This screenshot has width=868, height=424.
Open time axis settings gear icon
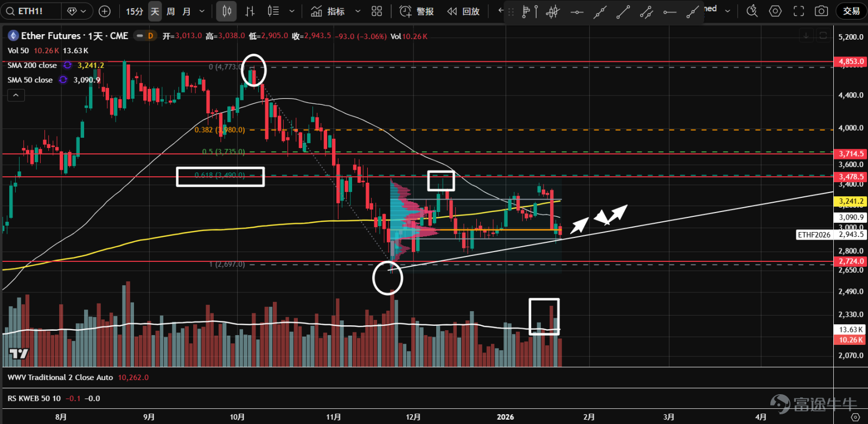click(856, 417)
